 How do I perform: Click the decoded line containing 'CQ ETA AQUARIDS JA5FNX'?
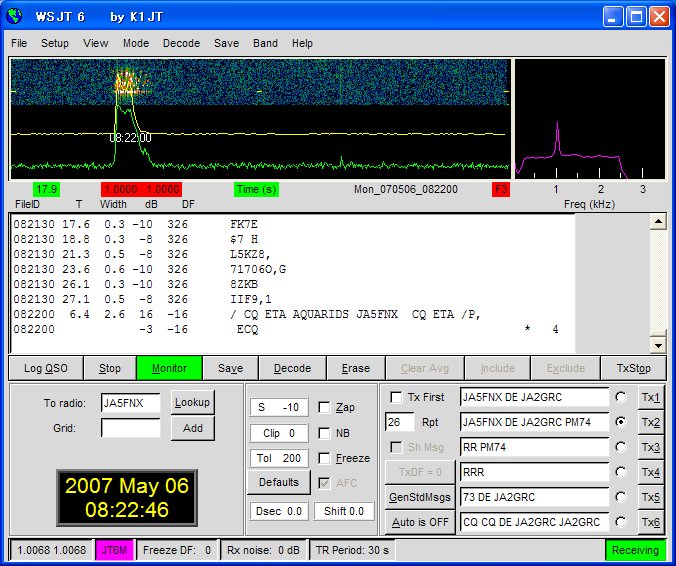pos(247,314)
